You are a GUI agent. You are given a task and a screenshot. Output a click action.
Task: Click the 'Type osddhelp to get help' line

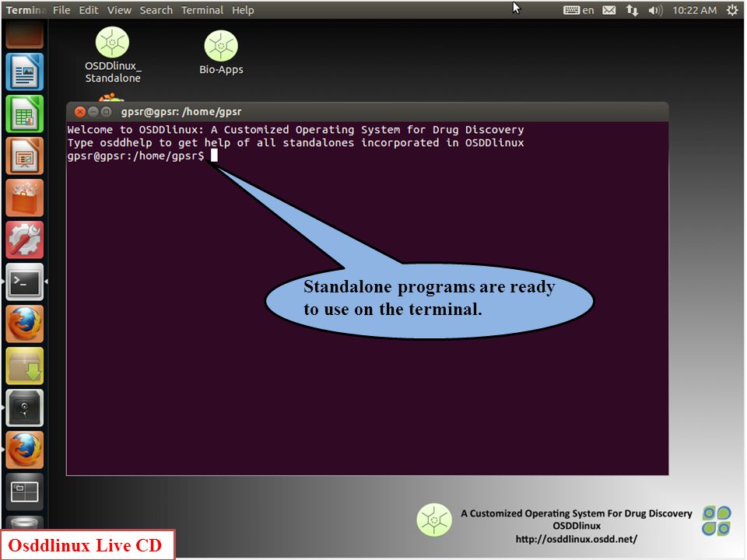tap(296, 143)
